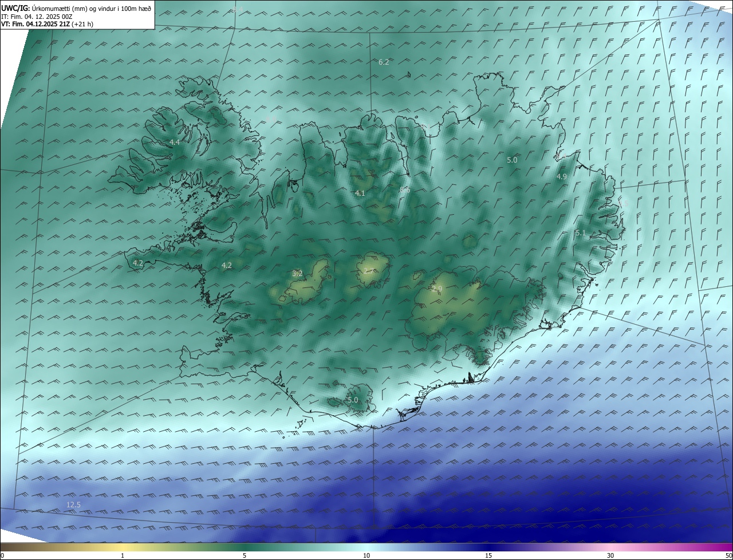The height and width of the screenshot is (560, 733).
Task: Click the 5.1 value in the Eastfjords
Action: (x=580, y=233)
